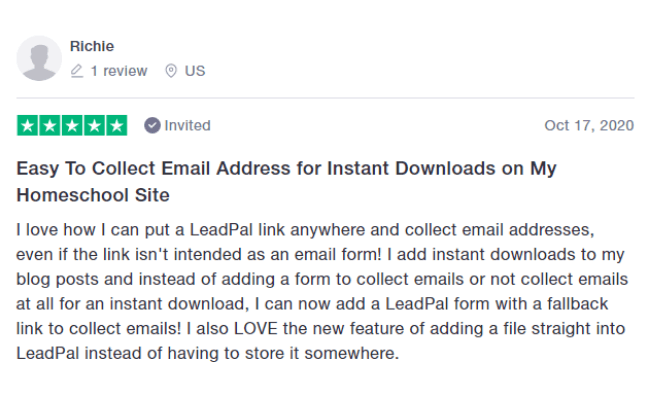Open the '1 review' link
The height and width of the screenshot is (400, 650).
pos(119,71)
